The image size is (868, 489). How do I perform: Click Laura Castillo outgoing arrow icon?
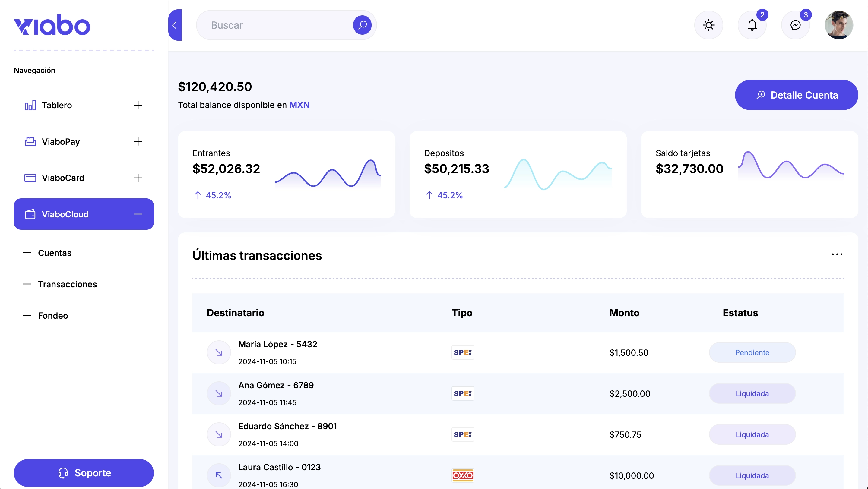pyautogui.click(x=219, y=475)
